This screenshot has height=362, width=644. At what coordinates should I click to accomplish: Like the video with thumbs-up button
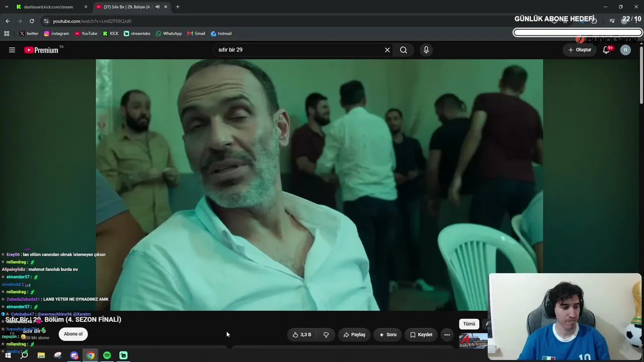tap(302, 334)
